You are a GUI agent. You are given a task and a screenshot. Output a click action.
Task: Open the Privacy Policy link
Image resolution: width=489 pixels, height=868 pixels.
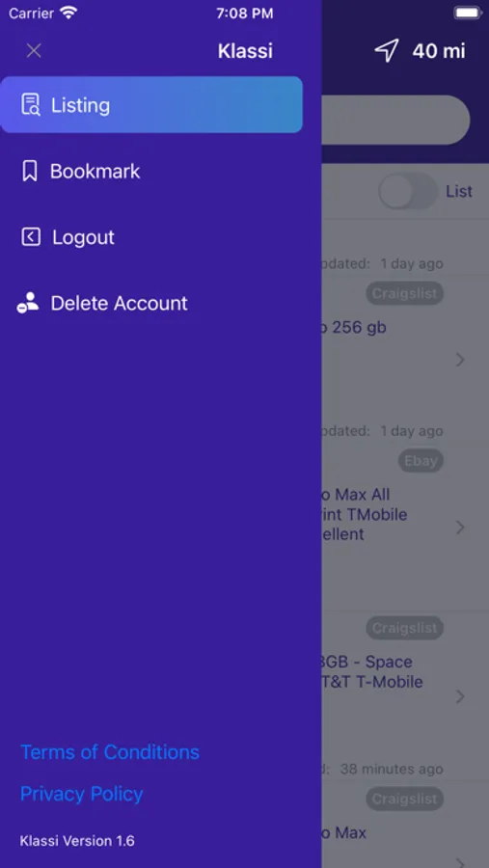click(x=81, y=794)
